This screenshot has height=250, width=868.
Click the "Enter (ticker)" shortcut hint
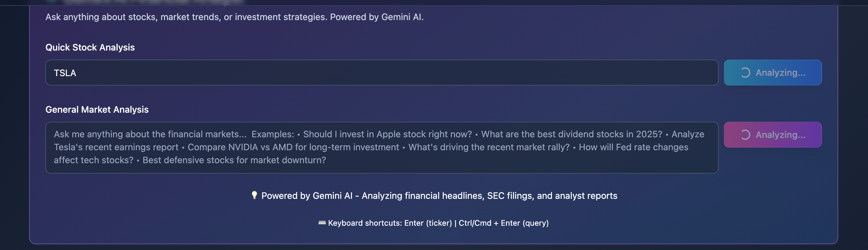point(428,223)
